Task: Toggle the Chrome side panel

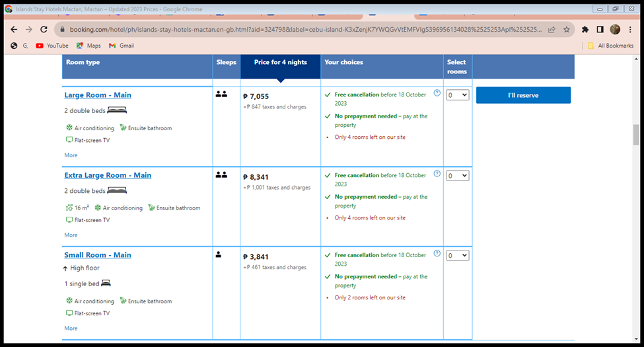Action: point(600,30)
